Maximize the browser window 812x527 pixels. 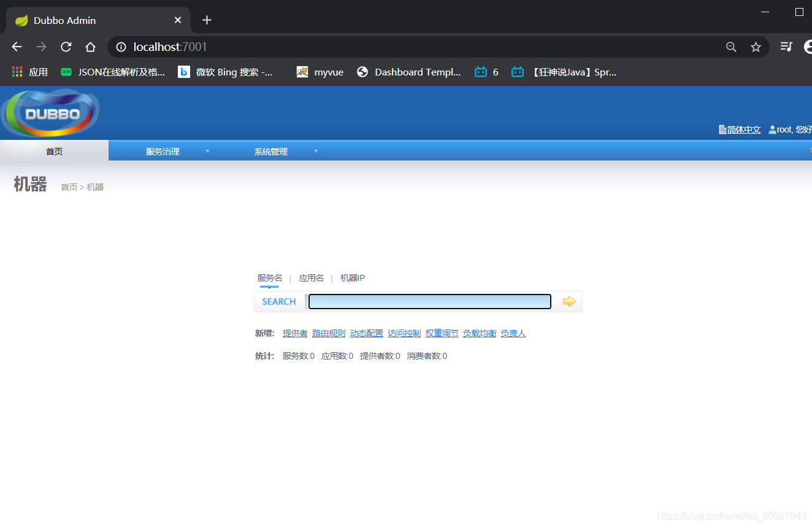pyautogui.click(x=799, y=12)
